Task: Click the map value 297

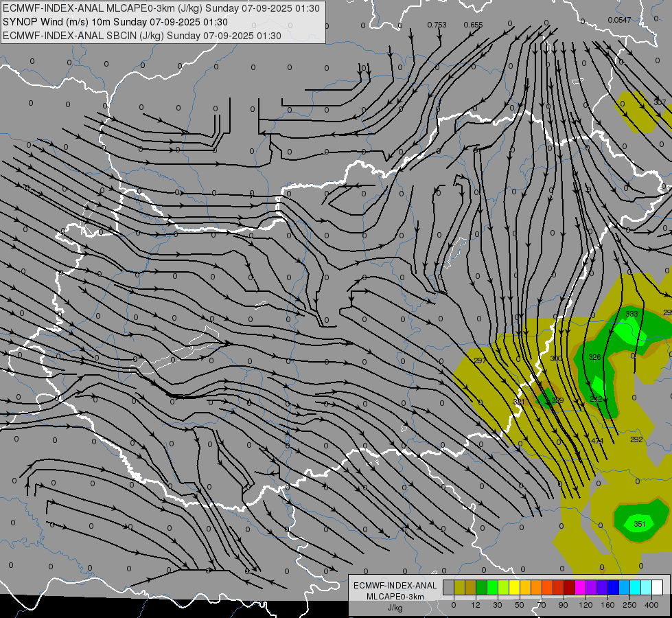Action: pyautogui.click(x=480, y=360)
